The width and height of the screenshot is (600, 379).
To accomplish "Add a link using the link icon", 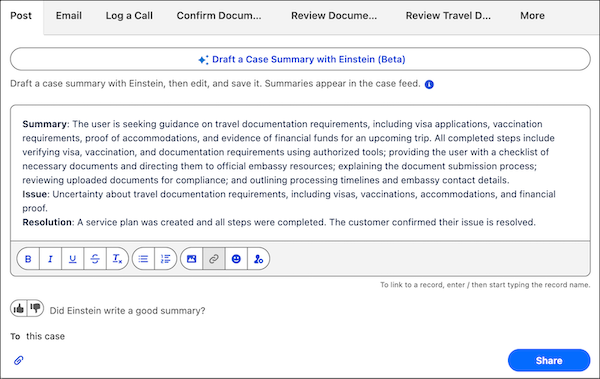I will [214, 259].
